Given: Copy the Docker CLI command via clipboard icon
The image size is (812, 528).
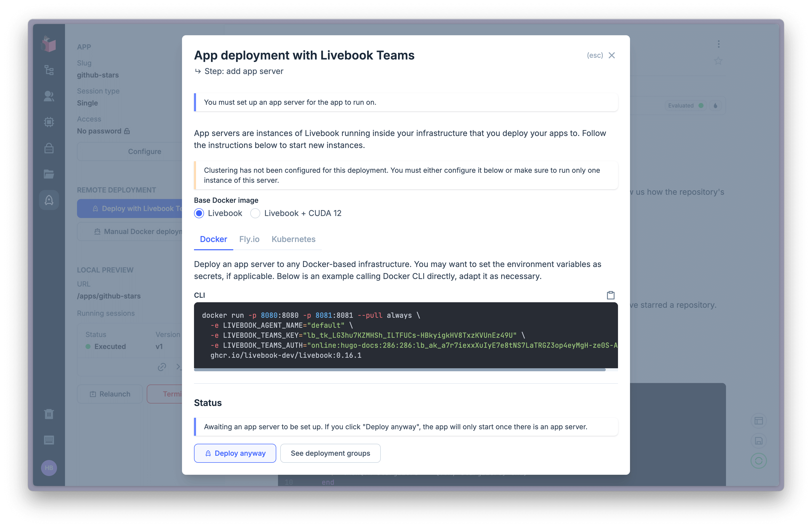Looking at the screenshot, I should pos(611,295).
